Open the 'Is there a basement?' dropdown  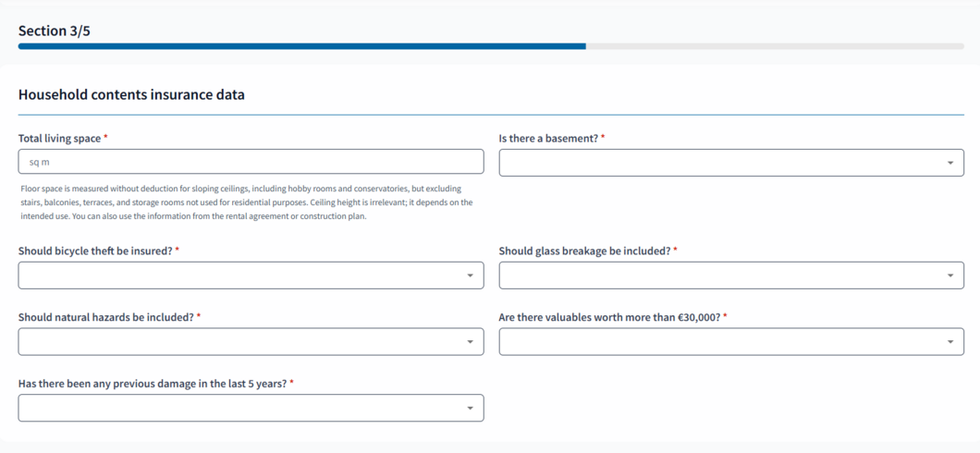(721, 163)
